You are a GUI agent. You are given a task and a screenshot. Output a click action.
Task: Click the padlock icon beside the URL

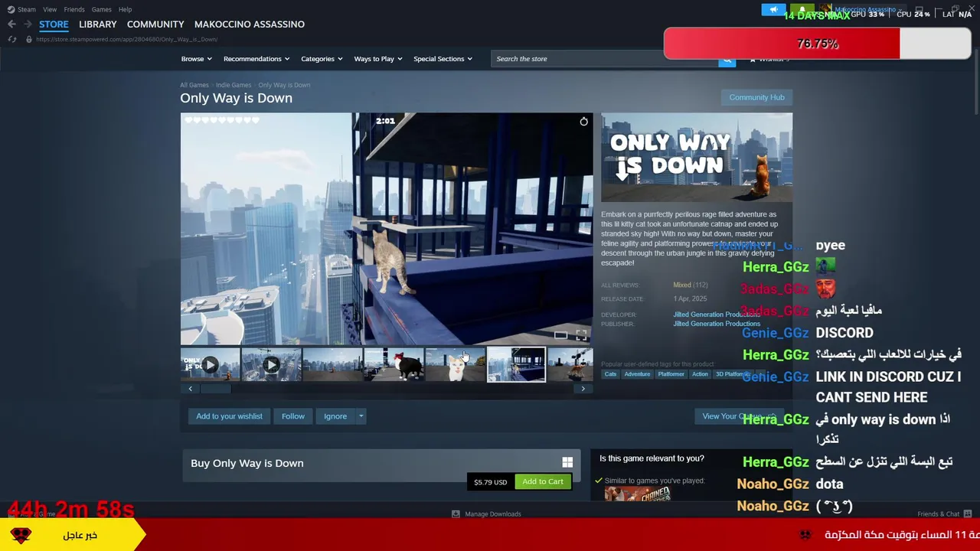pyautogui.click(x=29, y=39)
